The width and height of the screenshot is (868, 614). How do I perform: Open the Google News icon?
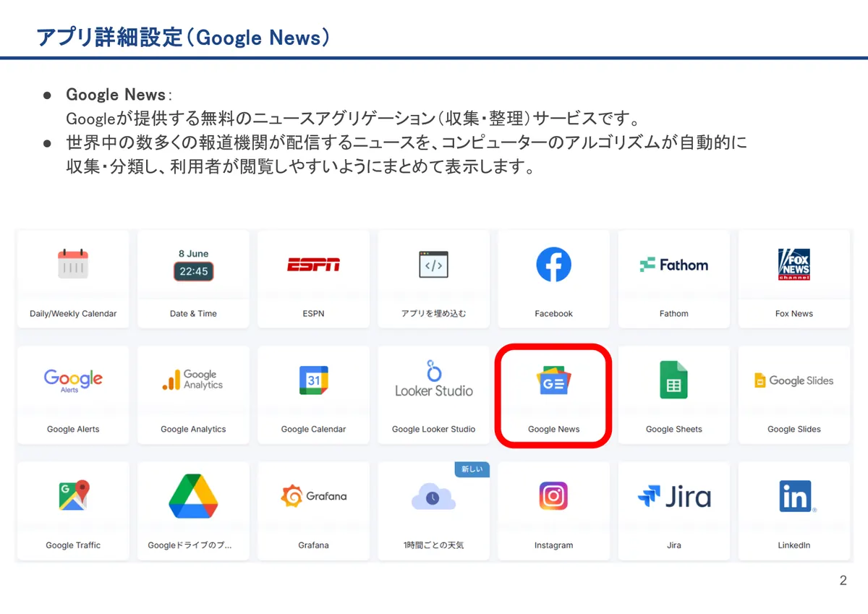tap(553, 381)
